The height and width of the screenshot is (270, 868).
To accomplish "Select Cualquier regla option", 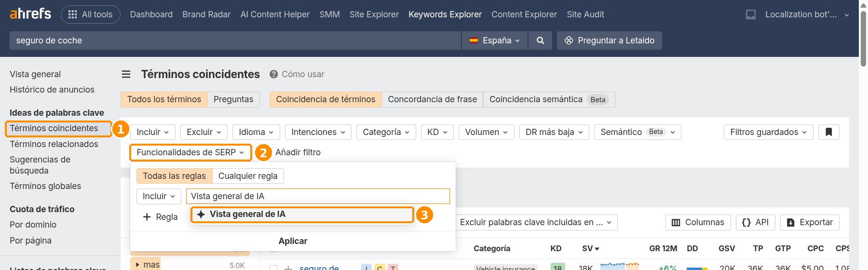I will pos(248,176).
